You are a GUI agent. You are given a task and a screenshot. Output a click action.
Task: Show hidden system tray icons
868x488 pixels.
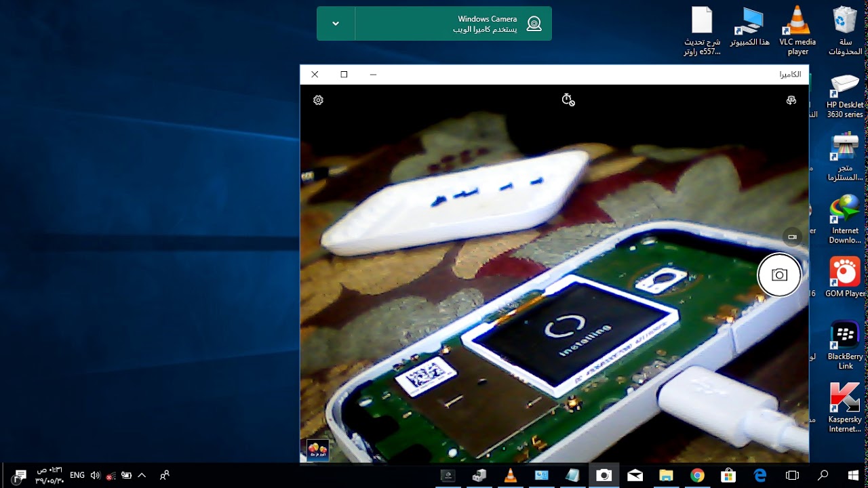[x=142, y=475]
